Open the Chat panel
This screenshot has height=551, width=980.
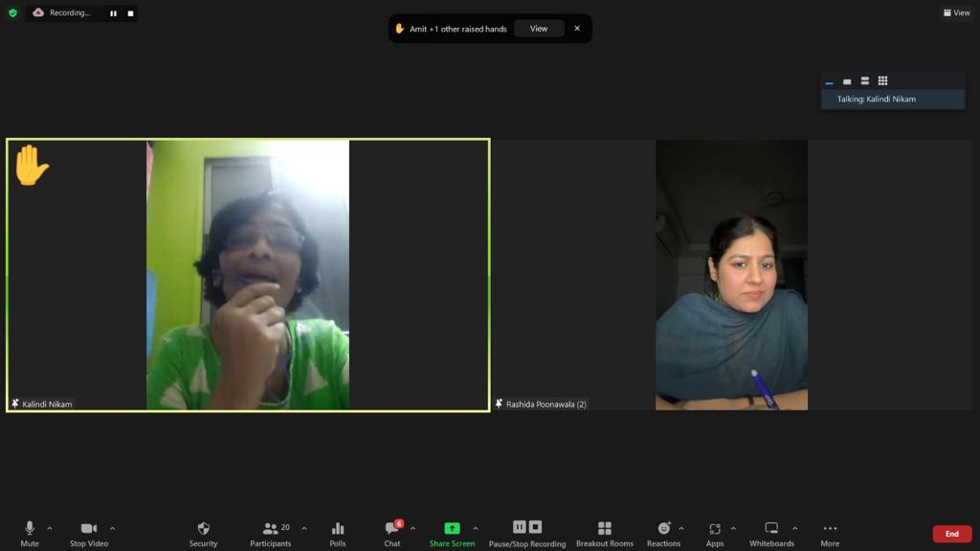pyautogui.click(x=392, y=534)
